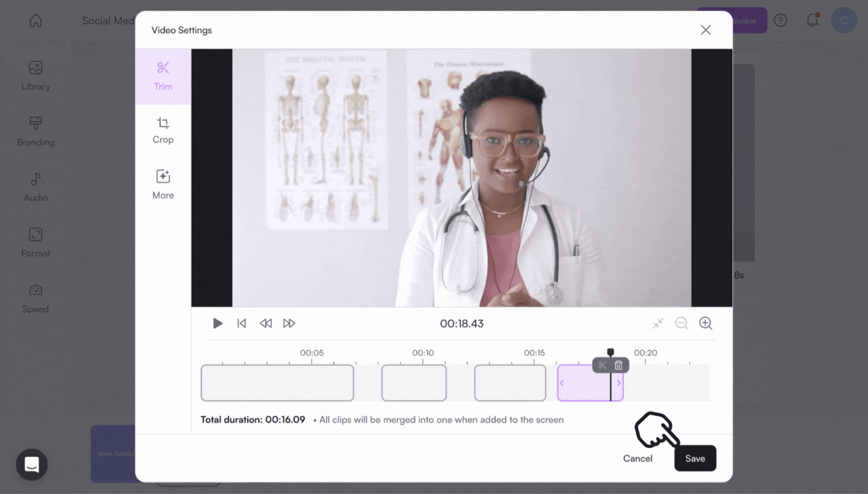
Task: Close the Video Settings dialog
Action: [x=706, y=30]
